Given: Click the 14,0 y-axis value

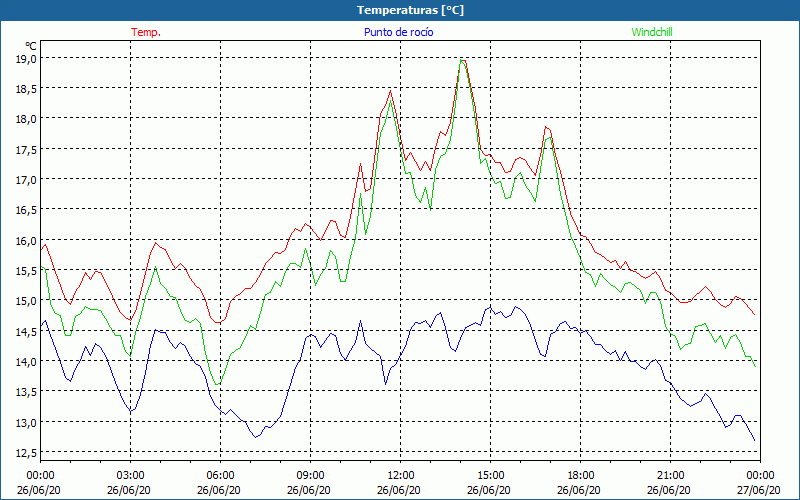Looking at the screenshot, I should coord(27,361).
